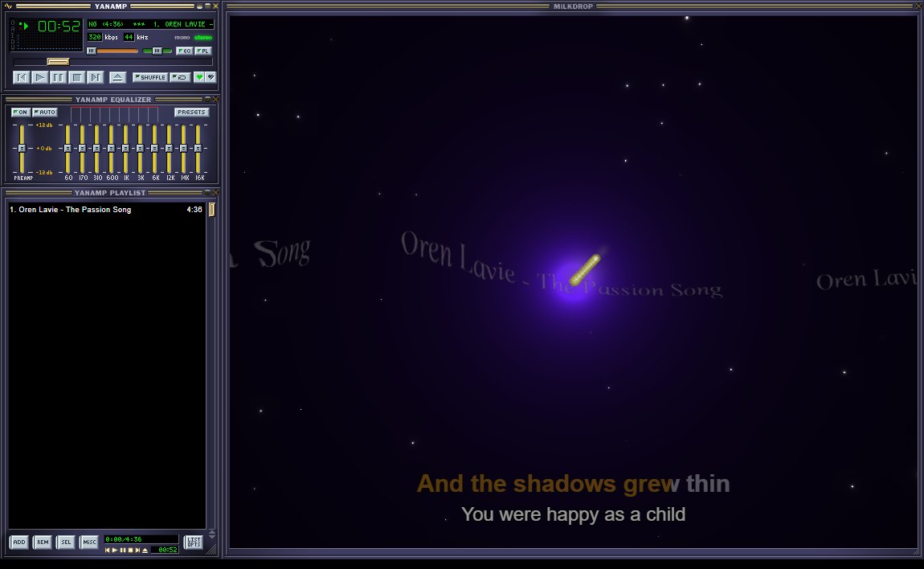Open the equalizer PRESETS menu
Viewport: 924px width, 569px height.
pos(191,112)
